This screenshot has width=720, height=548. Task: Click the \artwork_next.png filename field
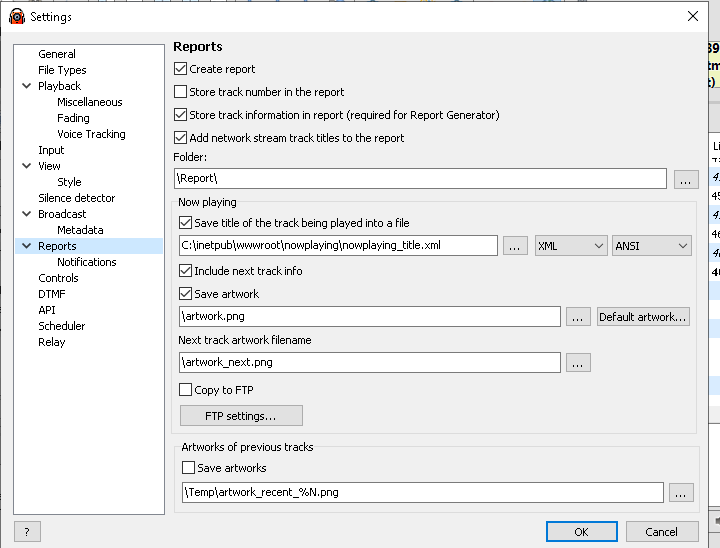(370, 362)
